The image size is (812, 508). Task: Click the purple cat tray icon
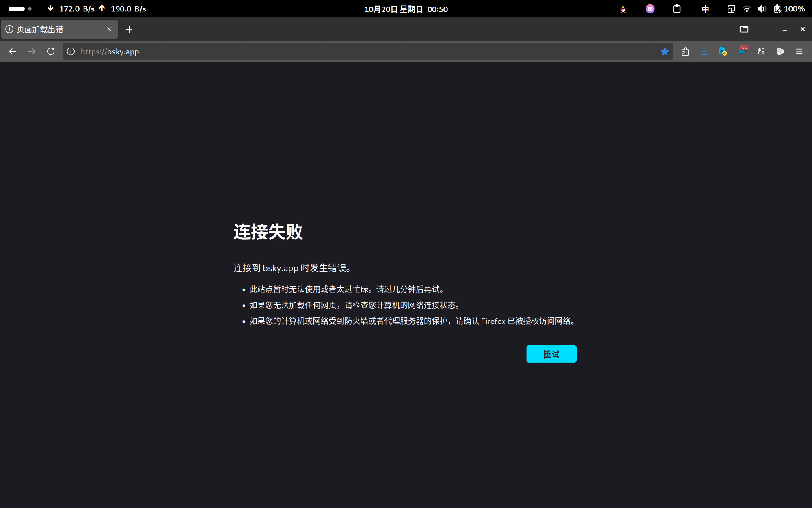650,9
